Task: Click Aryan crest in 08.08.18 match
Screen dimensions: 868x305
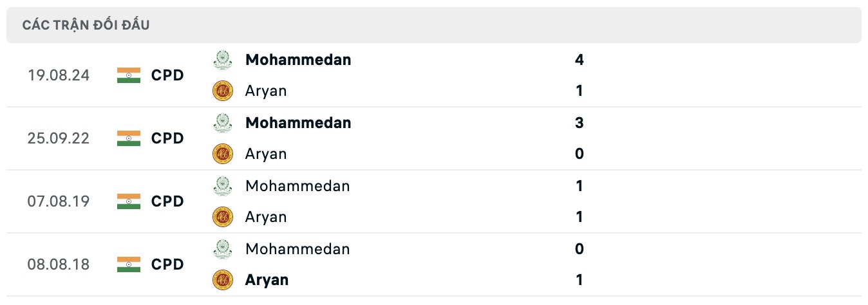Action: pyautogui.click(x=222, y=280)
